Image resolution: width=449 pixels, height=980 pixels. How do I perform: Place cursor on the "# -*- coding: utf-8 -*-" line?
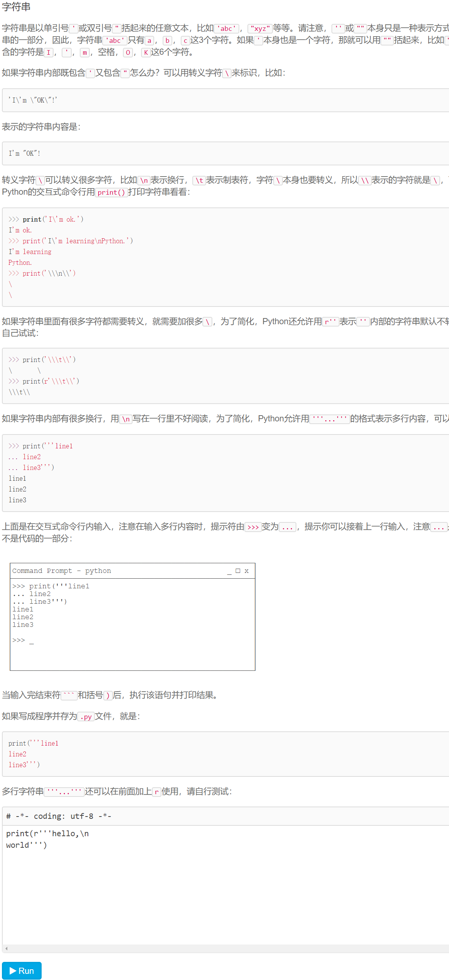(59, 816)
